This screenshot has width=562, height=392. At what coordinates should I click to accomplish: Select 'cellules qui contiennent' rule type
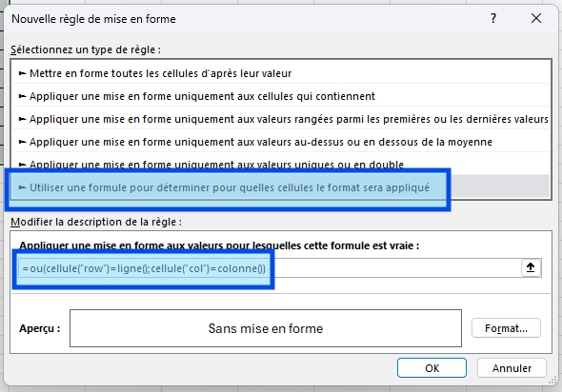(281, 96)
